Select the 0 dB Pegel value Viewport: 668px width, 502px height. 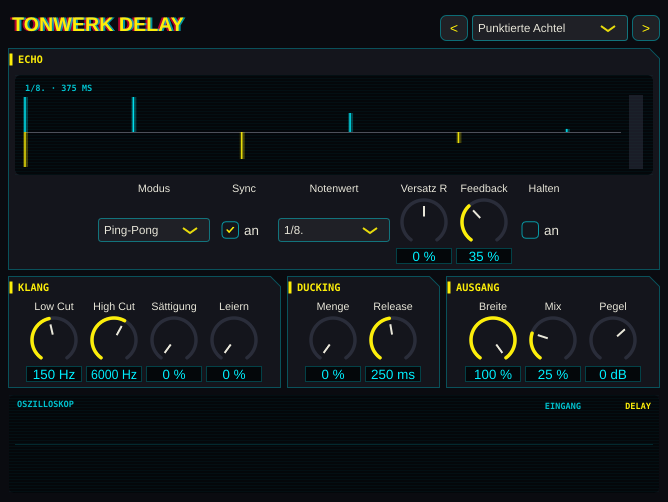coord(613,374)
